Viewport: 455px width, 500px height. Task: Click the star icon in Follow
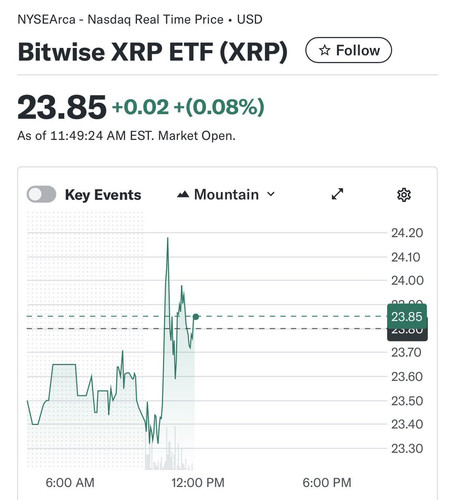324,51
